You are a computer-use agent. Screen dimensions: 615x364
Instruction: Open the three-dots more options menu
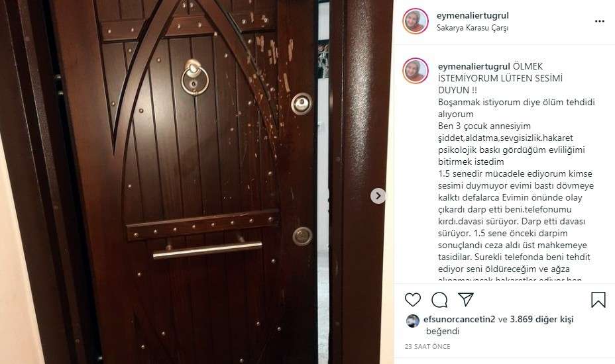coord(599,21)
